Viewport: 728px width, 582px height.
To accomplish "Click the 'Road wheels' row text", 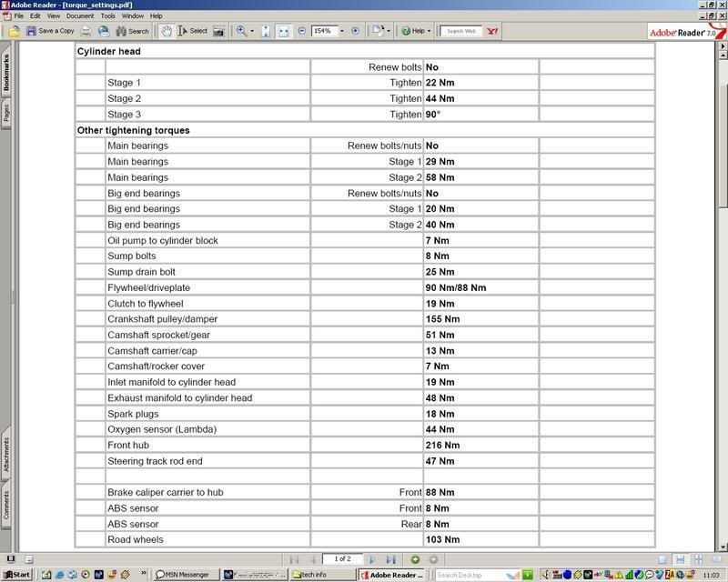I will (x=135, y=540).
